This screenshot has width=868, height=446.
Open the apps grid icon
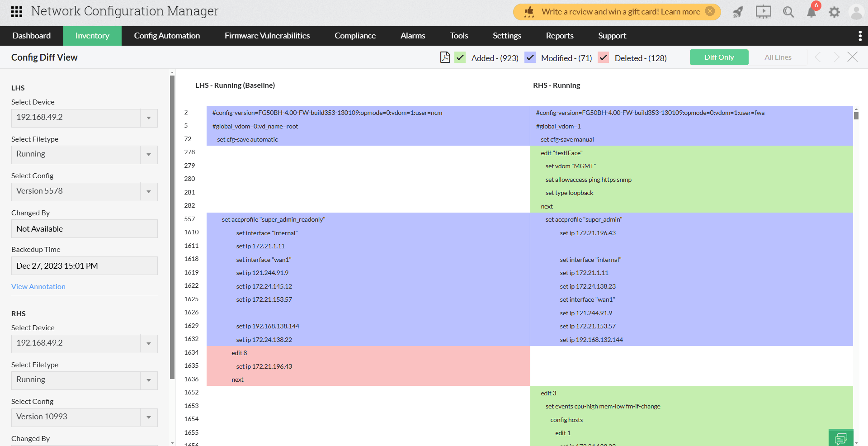[x=17, y=11]
